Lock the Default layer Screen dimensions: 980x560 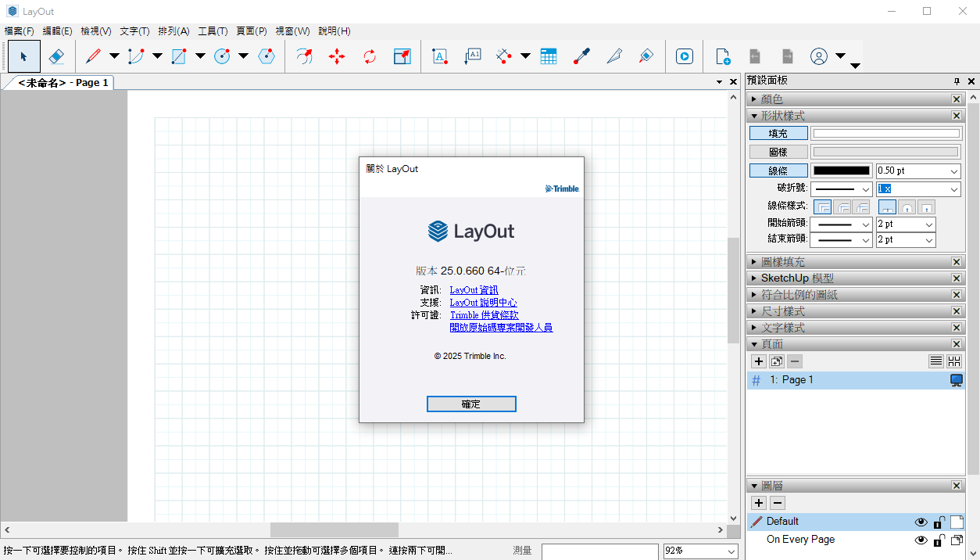point(939,522)
